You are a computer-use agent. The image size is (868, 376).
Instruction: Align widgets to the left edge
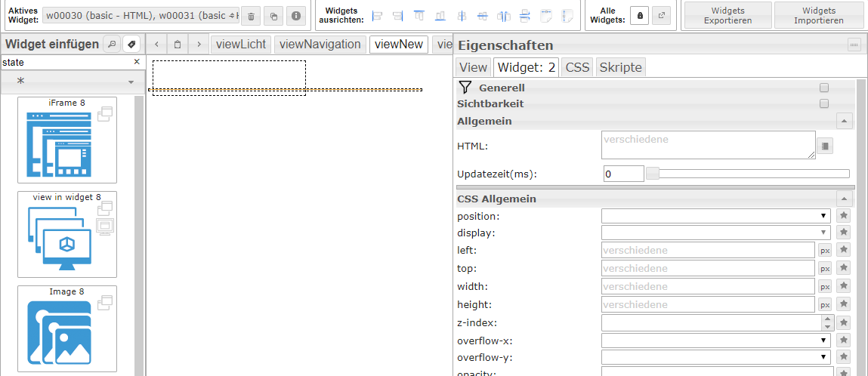pyautogui.click(x=378, y=16)
